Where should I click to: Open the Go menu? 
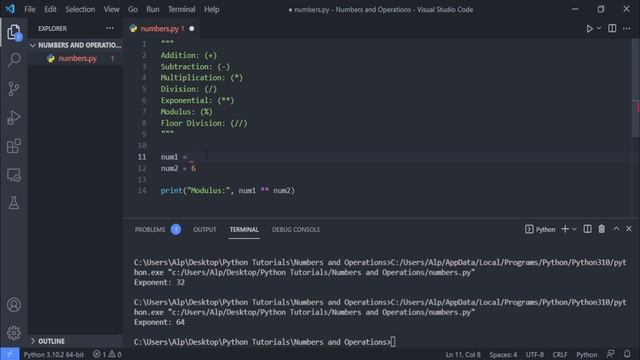(133, 9)
